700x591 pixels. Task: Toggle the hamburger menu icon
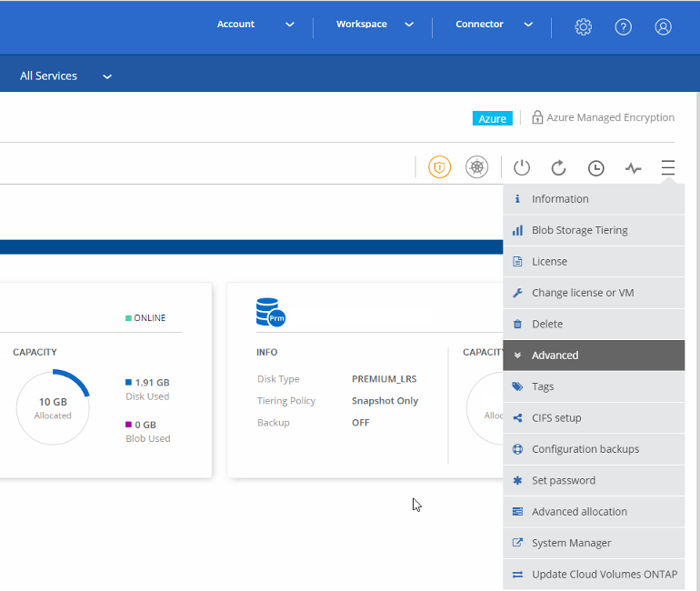coord(668,167)
